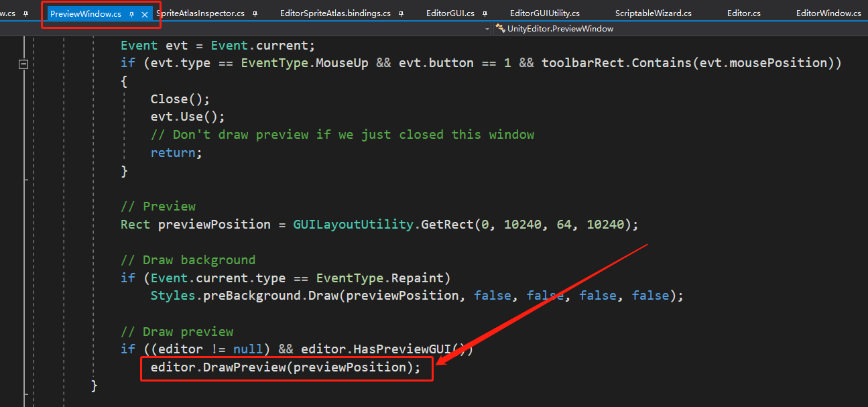This screenshot has width=868, height=407.
Task: Open dropdown arrow left of UnityEditor.PreviewWindow
Action: [x=487, y=29]
